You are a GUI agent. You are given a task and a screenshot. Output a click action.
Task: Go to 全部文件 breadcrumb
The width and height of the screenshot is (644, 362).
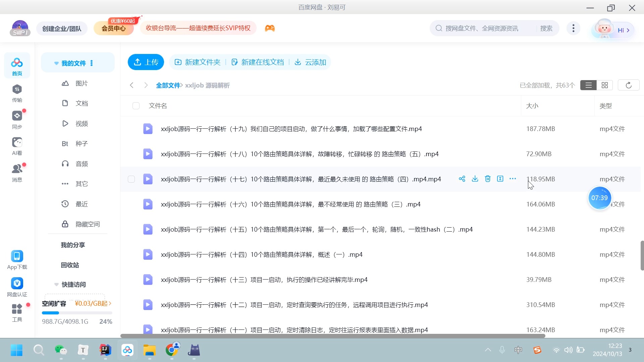click(x=168, y=85)
